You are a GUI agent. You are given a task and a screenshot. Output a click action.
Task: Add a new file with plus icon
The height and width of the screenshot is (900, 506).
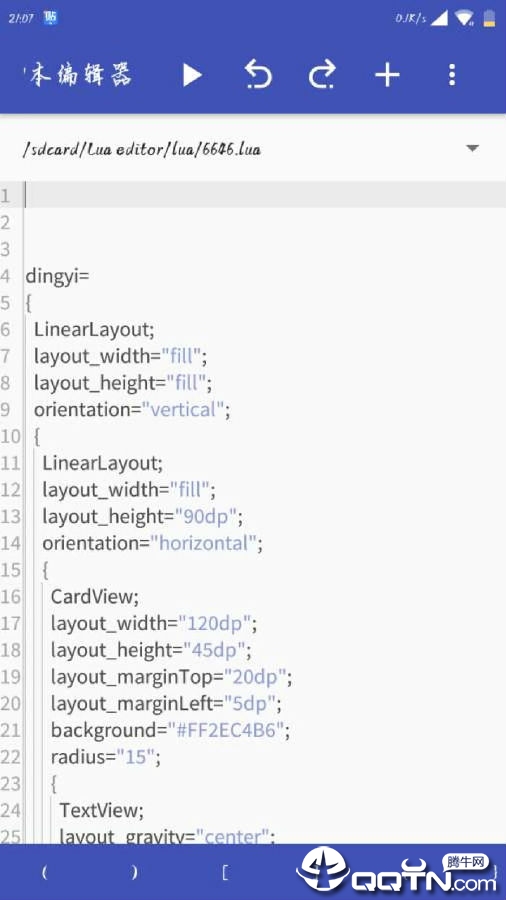tap(387, 75)
